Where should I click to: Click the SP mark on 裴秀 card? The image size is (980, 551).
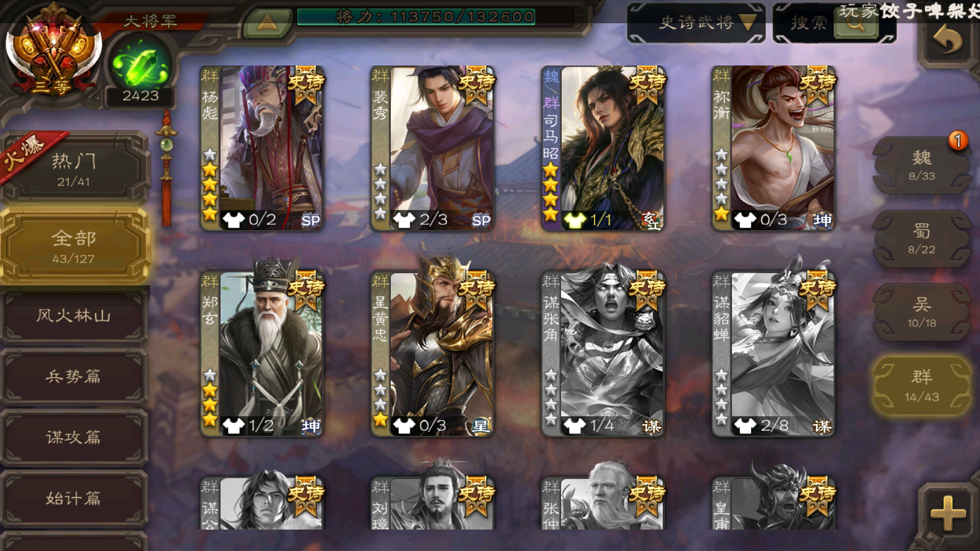pos(481,220)
